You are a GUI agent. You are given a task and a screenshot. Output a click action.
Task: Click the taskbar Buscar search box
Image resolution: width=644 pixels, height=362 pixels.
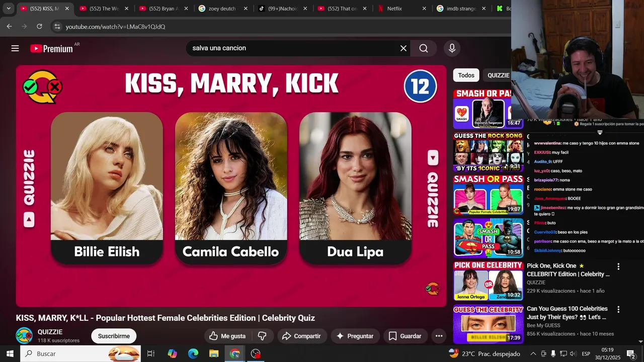tap(80, 353)
